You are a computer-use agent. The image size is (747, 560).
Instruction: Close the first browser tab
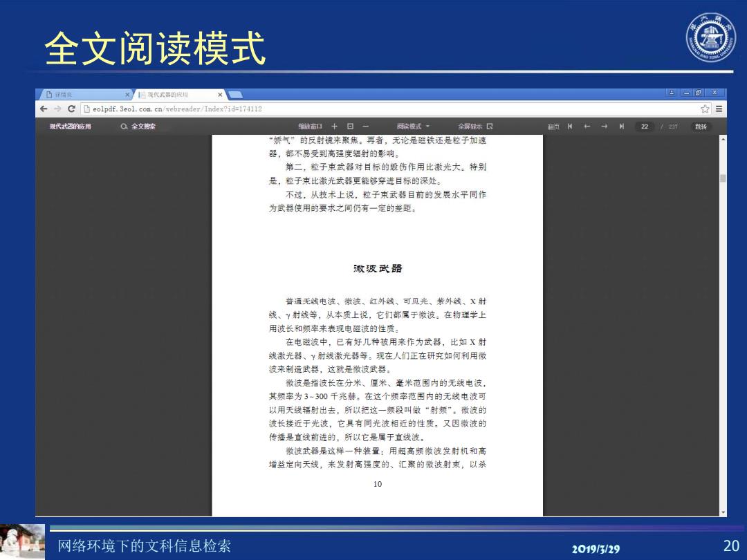[127, 95]
